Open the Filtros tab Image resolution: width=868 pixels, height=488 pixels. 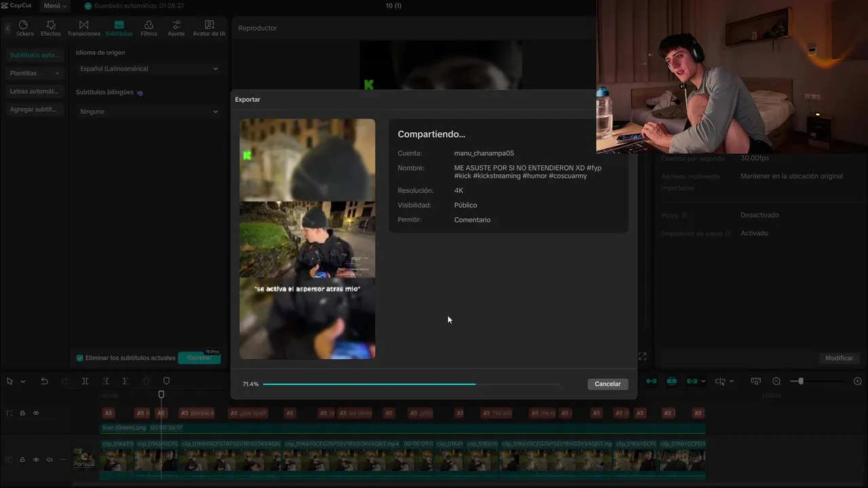click(149, 28)
